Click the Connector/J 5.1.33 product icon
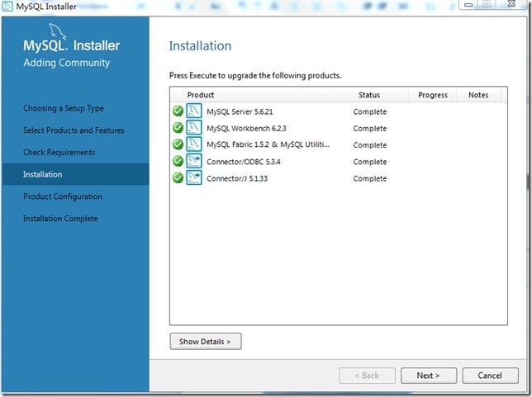This screenshot has height=397, width=532. (194, 177)
